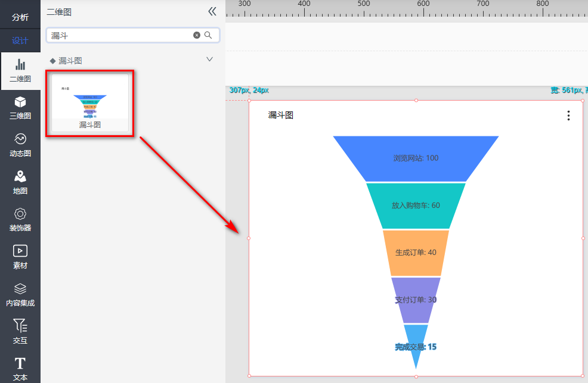Collapse the 漏斗图 group chevron
The image size is (588, 383).
(209, 60)
